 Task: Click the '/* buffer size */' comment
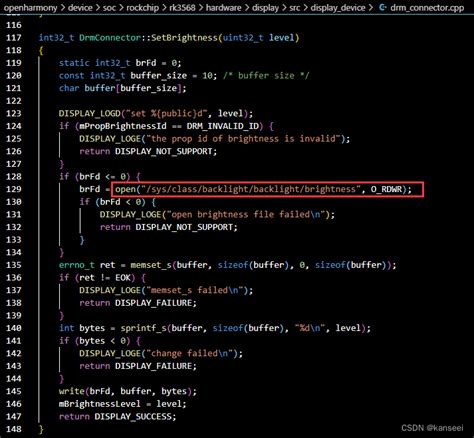click(266, 75)
